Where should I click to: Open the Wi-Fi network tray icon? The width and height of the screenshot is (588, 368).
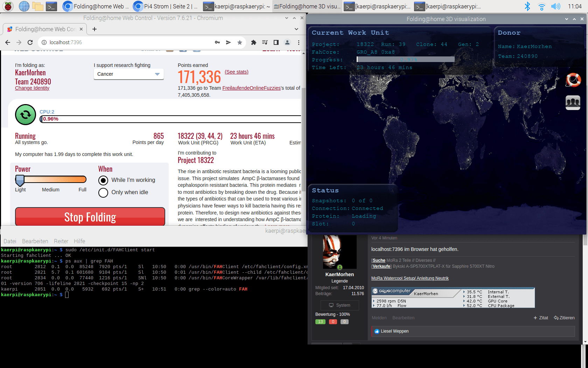pyautogui.click(x=541, y=6)
